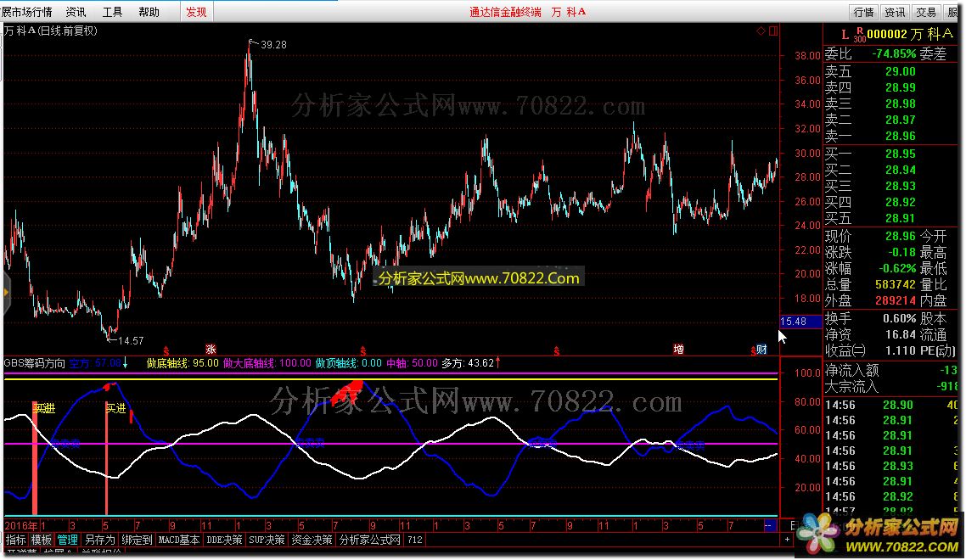Open the 资讯 menu
Viewport: 966px width, 560px height.
76,12
